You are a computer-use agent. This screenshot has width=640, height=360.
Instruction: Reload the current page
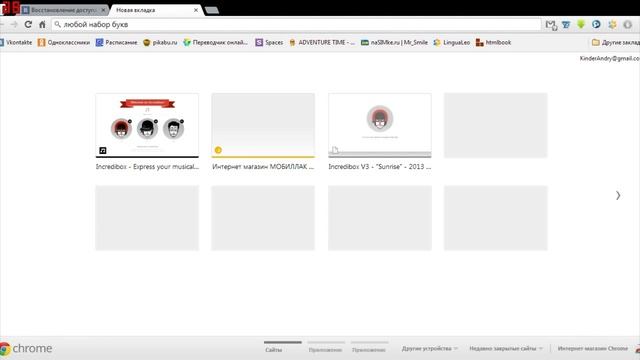[x=28, y=24]
